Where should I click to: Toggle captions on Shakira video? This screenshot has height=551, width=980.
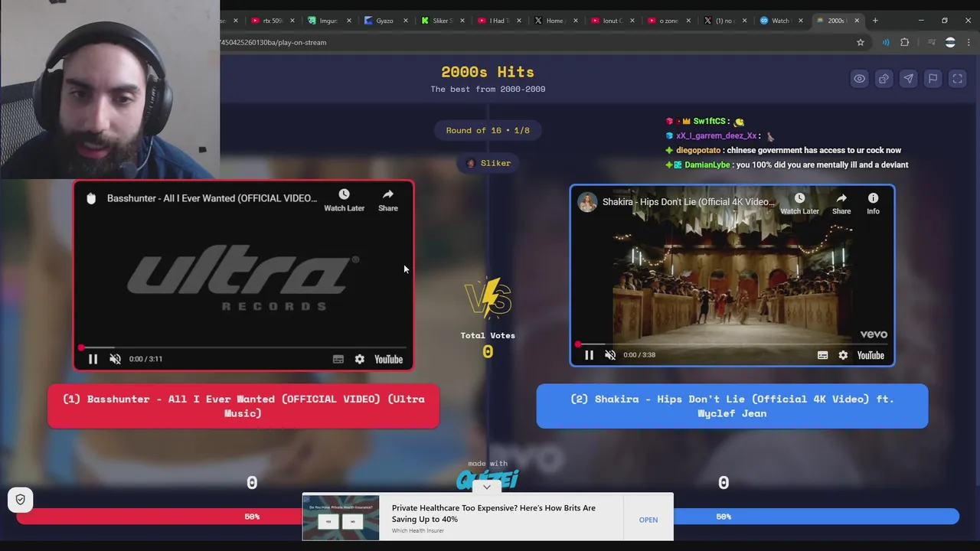[822, 355]
